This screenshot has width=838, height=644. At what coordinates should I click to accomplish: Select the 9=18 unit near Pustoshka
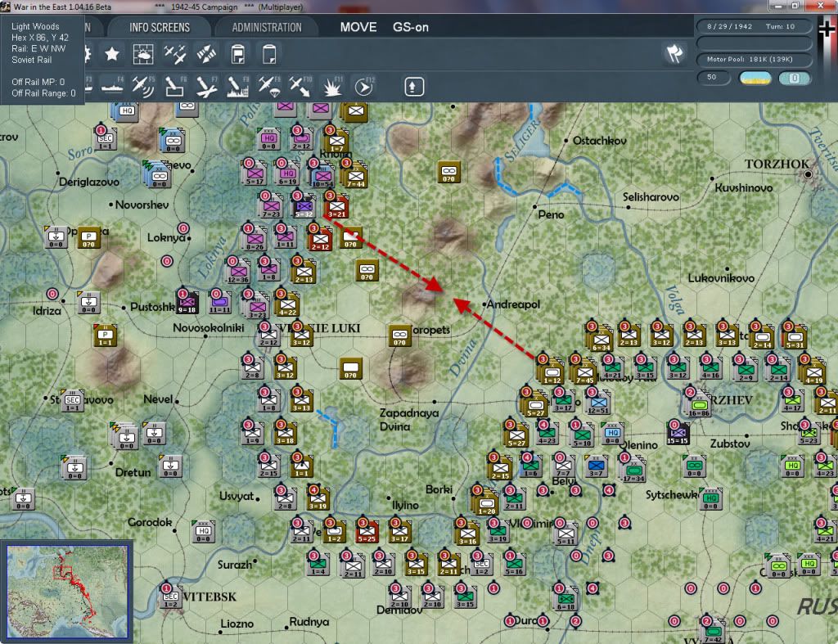(x=187, y=303)
